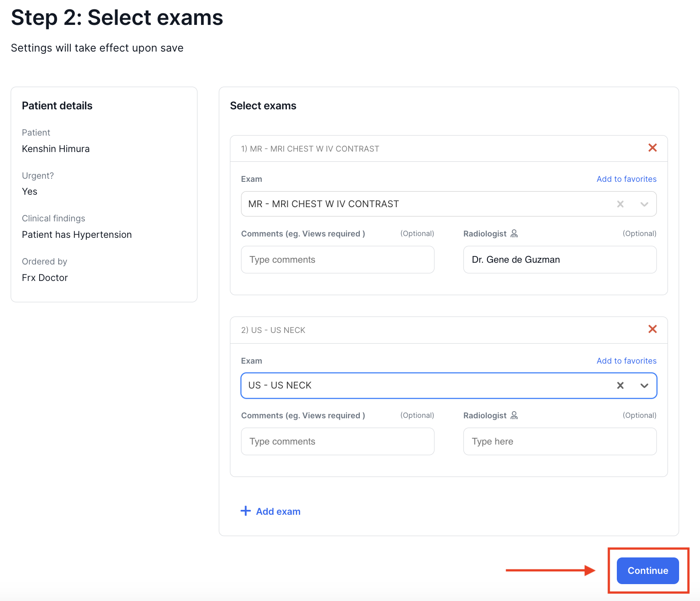The image size is (700, 601).
Task: Clear the MRI Chest exam selection
Action: 620,204
